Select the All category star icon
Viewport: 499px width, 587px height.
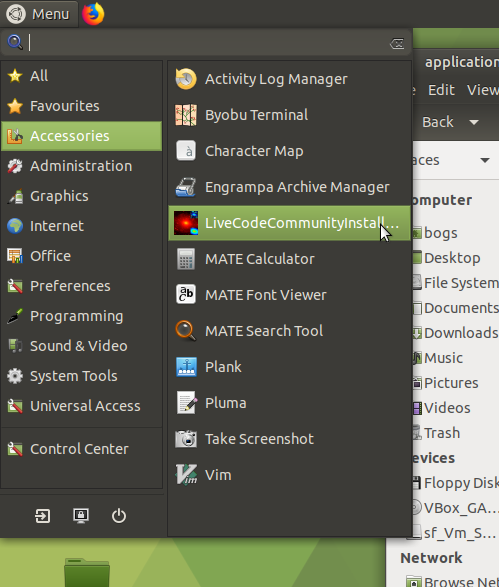pyautogui.click(x=15, y=76)
